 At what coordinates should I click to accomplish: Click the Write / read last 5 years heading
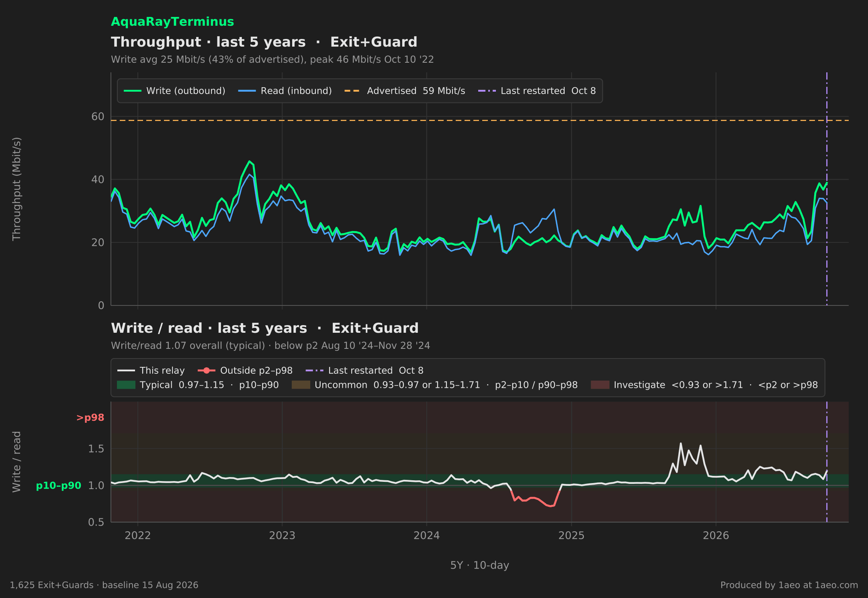click(265, 328)
